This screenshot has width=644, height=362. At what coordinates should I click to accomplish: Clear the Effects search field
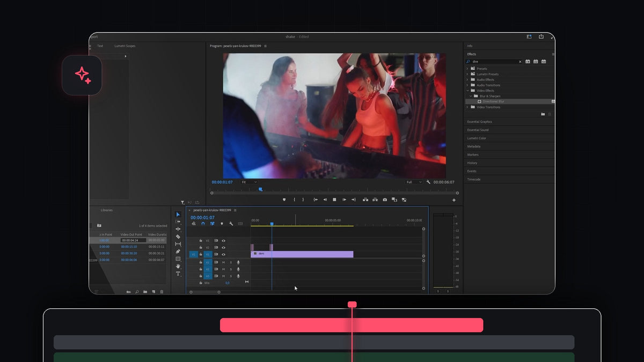click(x=519, y=62)
